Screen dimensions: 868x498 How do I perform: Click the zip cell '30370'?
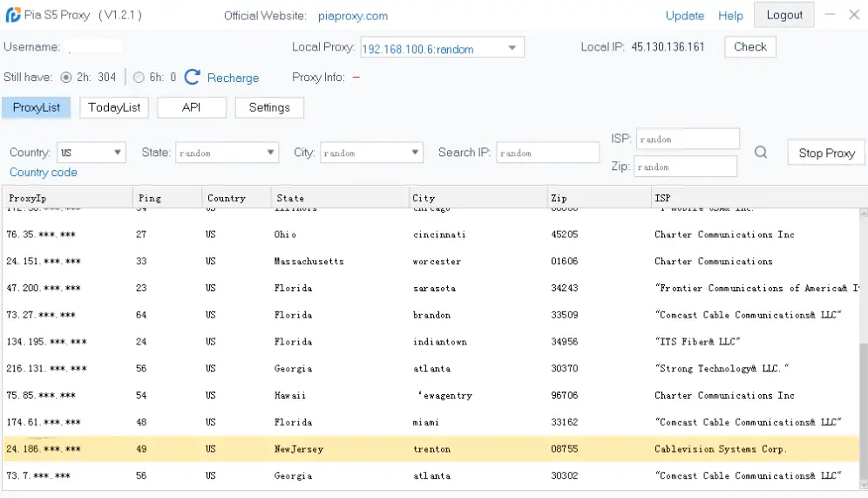pos(564,368)
